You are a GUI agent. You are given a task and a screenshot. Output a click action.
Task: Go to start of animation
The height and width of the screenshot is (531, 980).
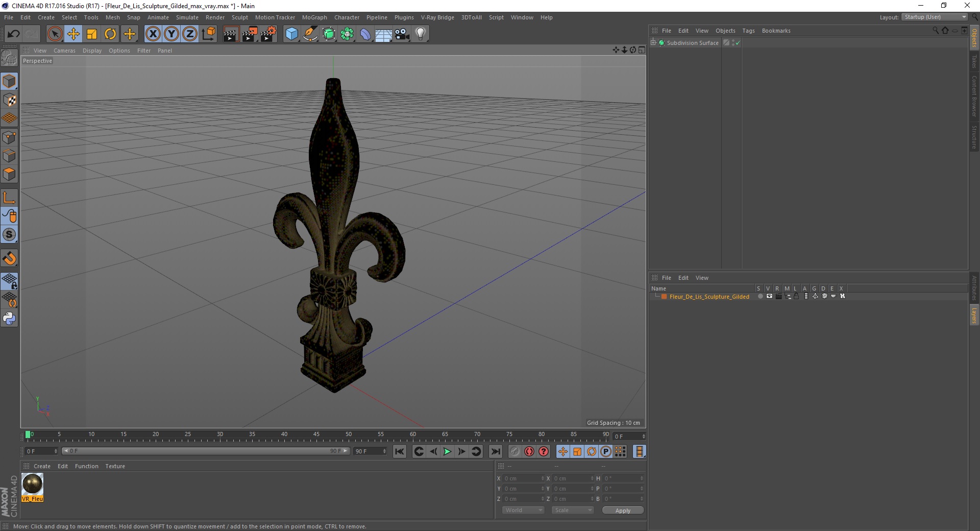point(400,451)
